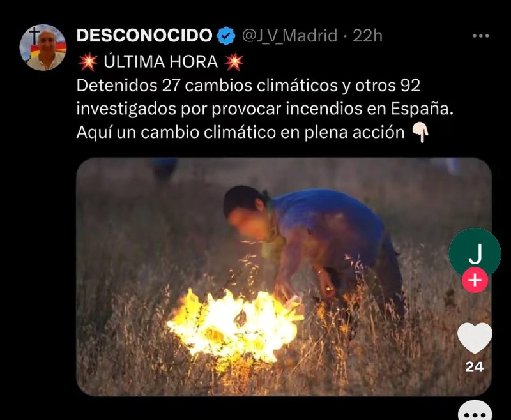Open the tweet's three-dot more menu
The height and width of the screenshot is (420, 511).
(481, 36)
